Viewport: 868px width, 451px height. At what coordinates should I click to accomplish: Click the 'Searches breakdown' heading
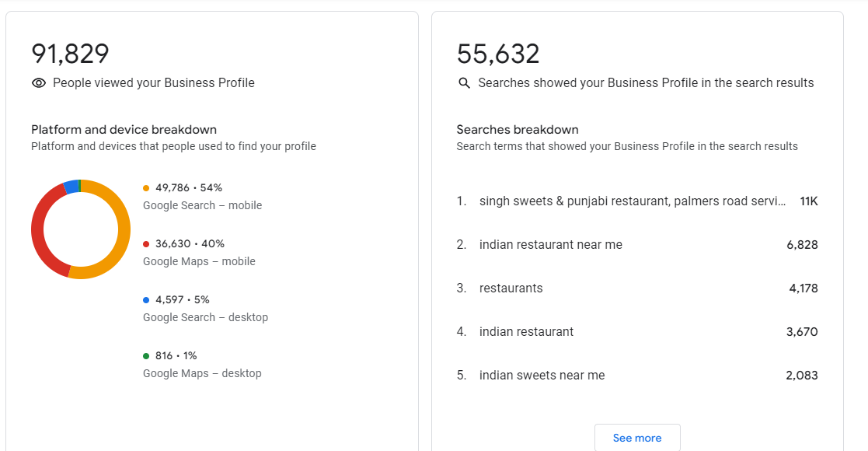518,130
